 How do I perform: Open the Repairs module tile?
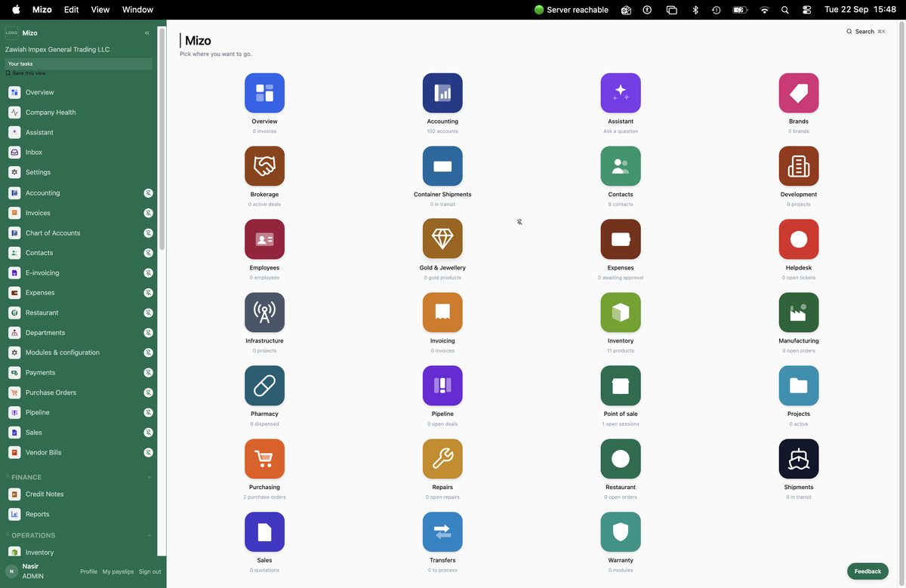click(442, 459)
